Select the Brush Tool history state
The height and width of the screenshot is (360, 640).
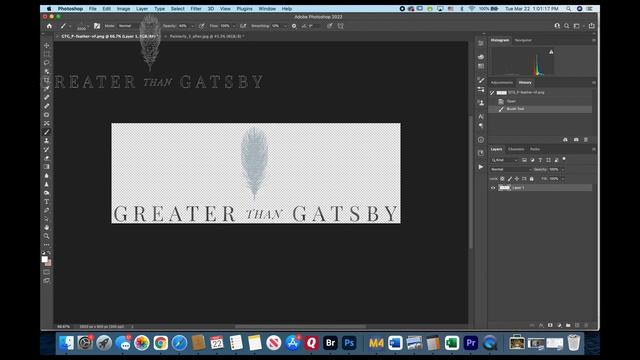click(540, 109)
